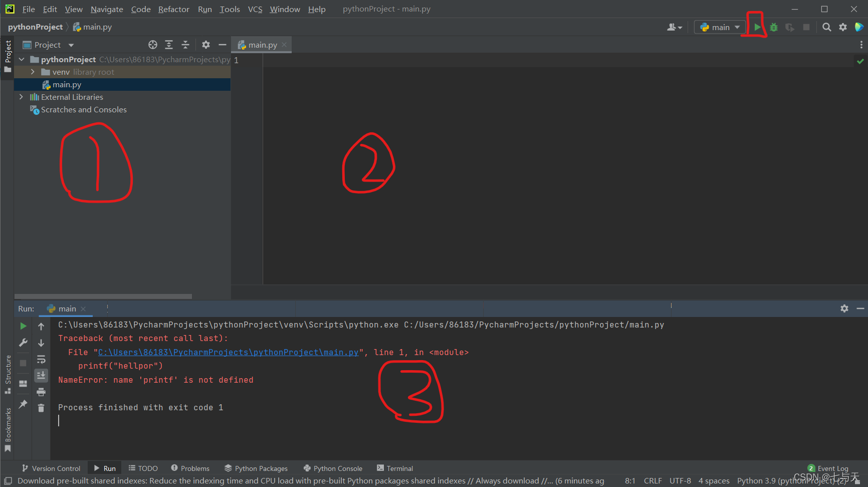Image resolution: width=868 pixels, height=487 pixels.
Task: Toggle the Bookmarks side panel
Action: point(8,429)
